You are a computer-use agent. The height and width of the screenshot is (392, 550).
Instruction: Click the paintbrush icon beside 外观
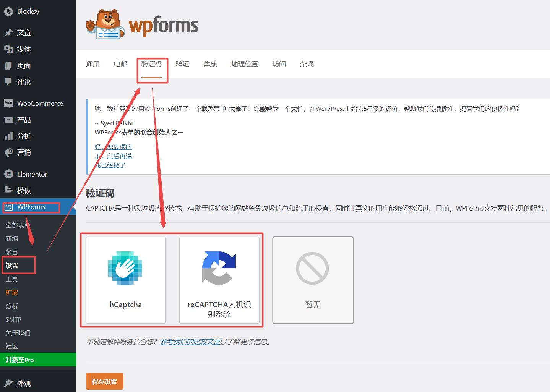pyautogui.click(x=8, y=383)
